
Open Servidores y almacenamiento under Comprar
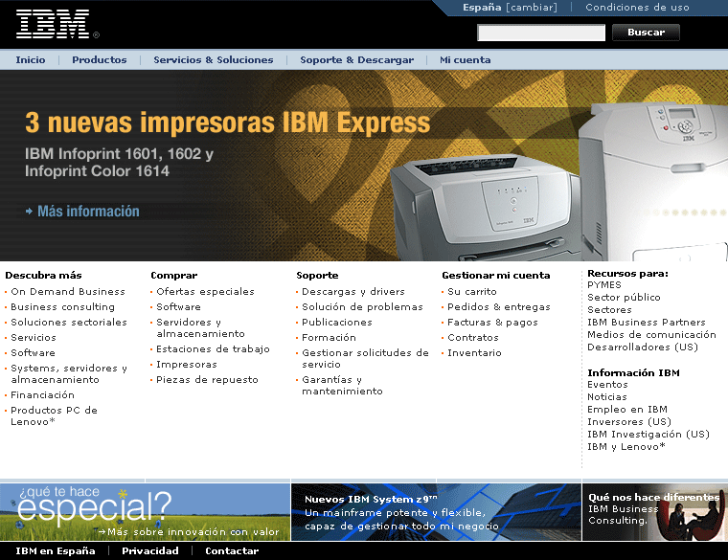coord(200,327)
